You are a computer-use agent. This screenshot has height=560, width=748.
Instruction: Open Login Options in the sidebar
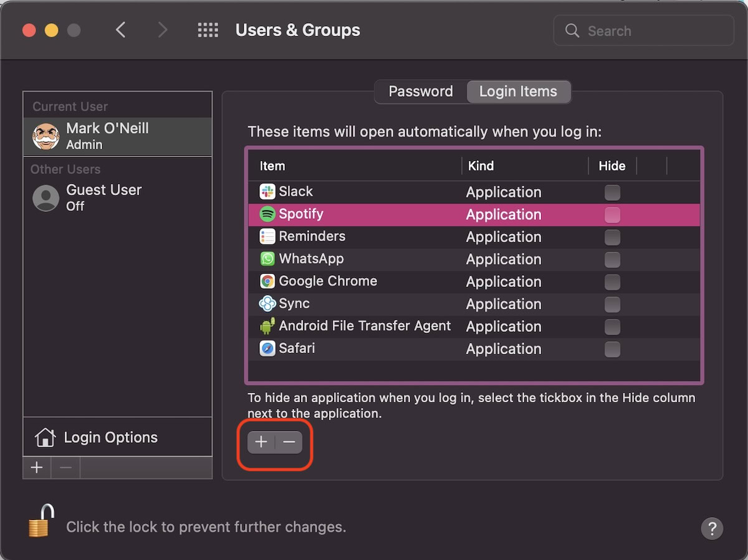(x=110, y=437)
